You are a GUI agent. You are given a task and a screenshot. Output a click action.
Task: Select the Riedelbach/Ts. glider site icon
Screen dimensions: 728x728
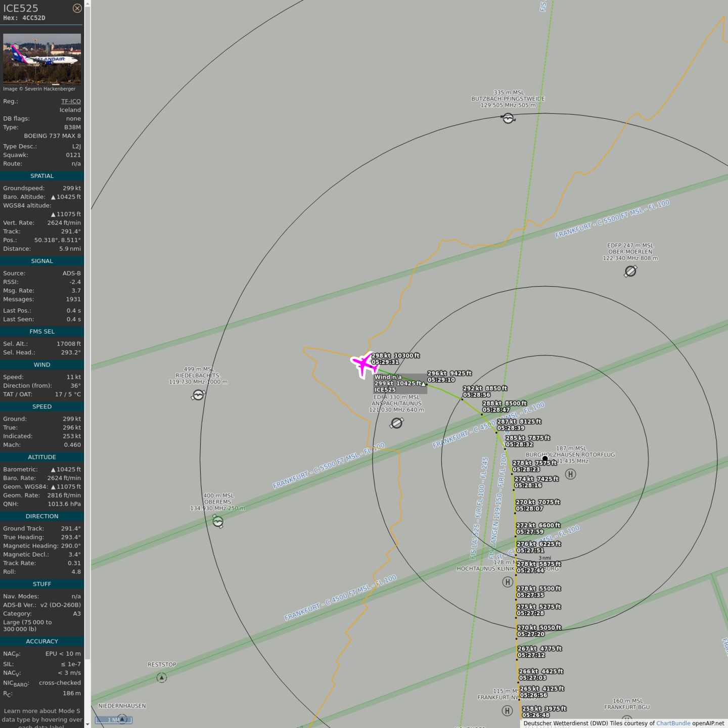[198, 395]
